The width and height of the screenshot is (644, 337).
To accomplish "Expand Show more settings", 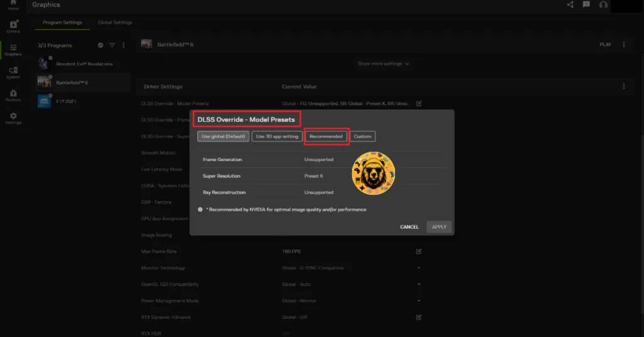I will click(x=384, y=64).
